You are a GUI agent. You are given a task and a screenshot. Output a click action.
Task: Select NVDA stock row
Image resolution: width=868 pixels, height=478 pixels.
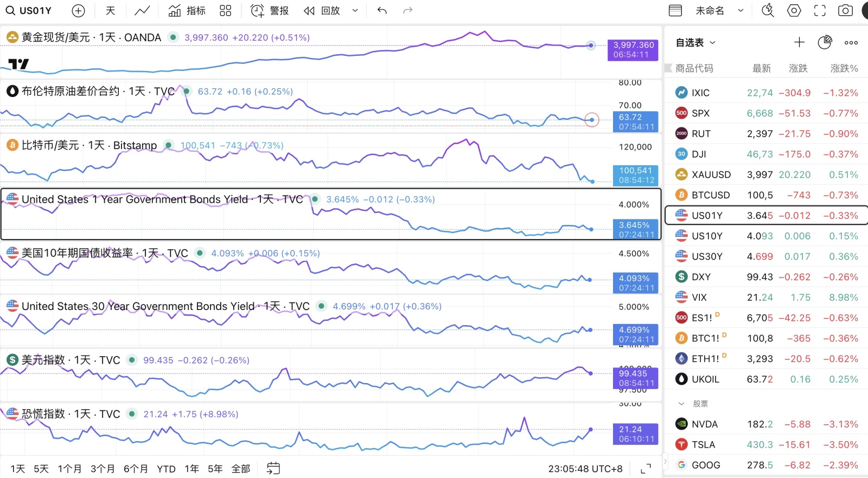766,424
